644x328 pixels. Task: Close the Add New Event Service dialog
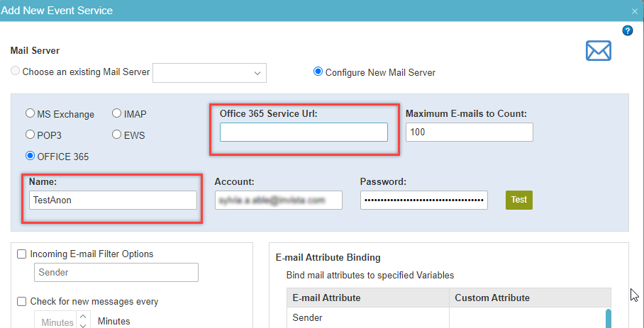(635, 11)
